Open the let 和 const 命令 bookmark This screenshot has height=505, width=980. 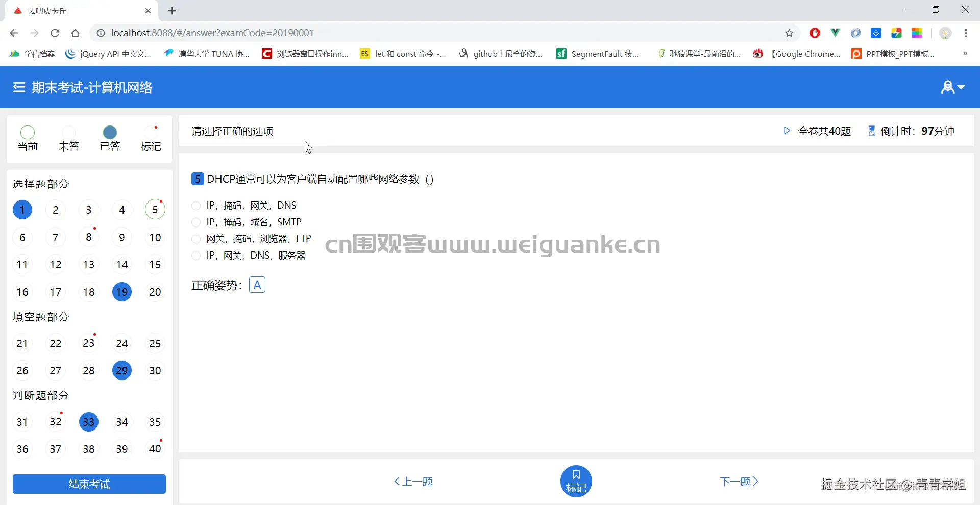(x=403, y=54)
